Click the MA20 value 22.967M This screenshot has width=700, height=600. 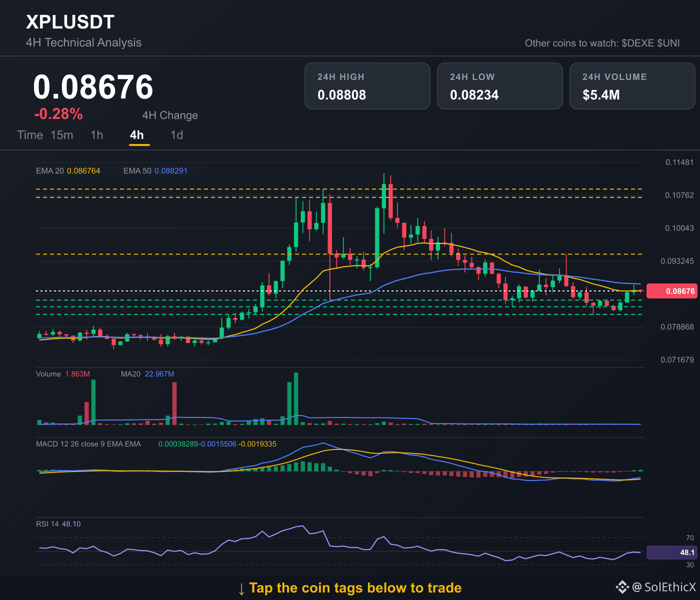tap(159, 374)
